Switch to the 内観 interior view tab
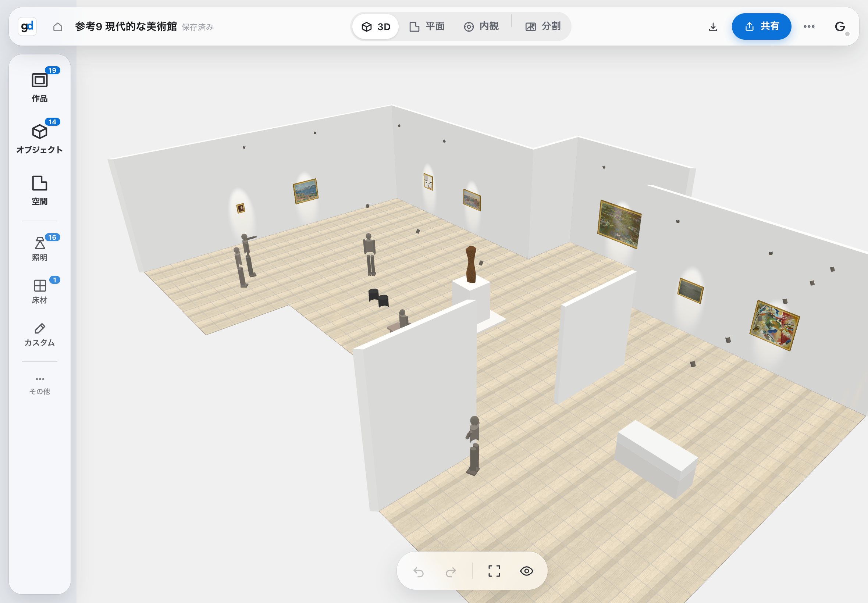 click(x=481, y=26)
